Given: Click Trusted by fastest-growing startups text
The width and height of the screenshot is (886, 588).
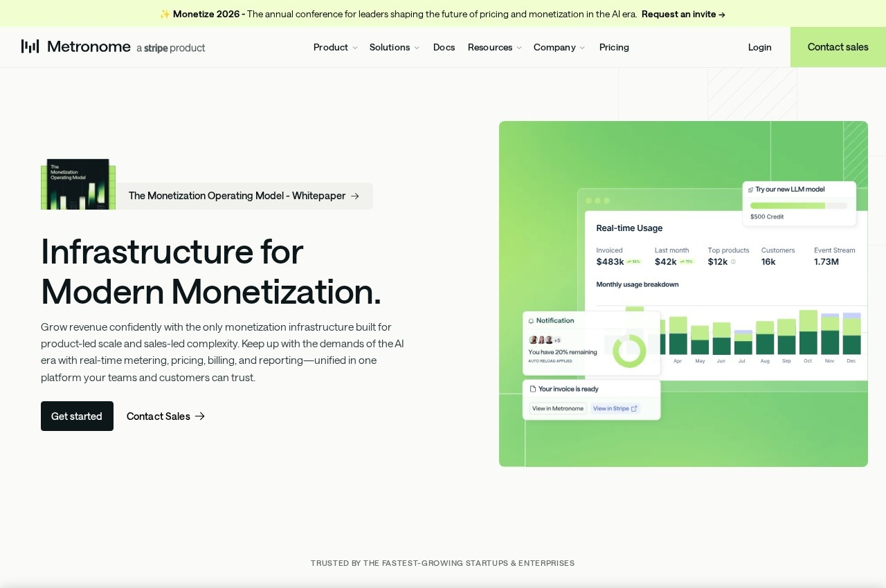Looking at the screenshot, I should point(443,563).
